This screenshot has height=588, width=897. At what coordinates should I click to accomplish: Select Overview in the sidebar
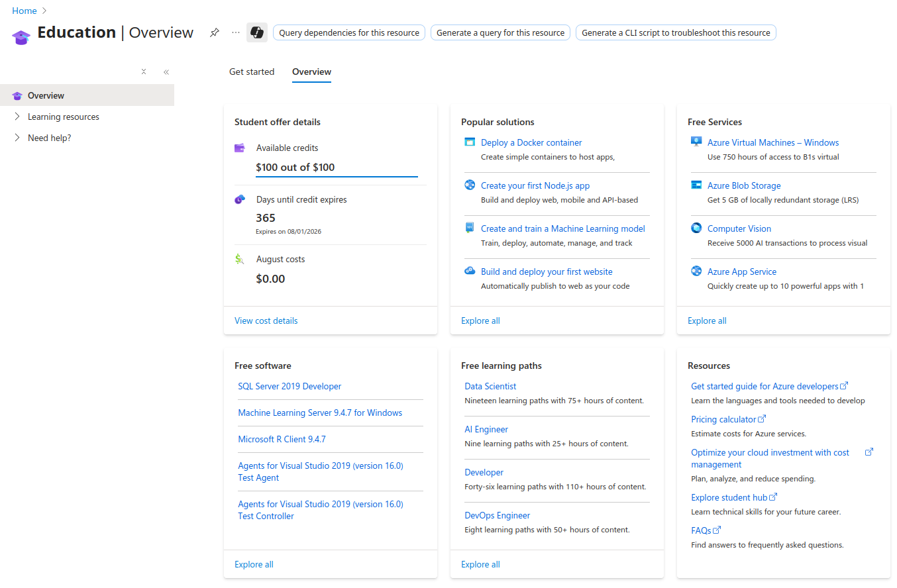coord(87,95)
